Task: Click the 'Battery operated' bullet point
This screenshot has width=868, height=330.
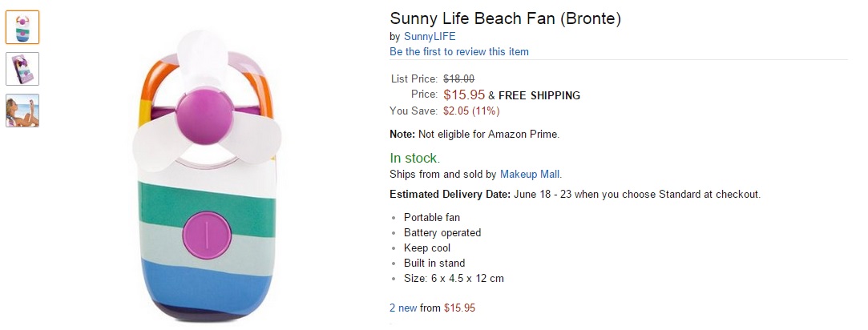Action: click(442, 232)
